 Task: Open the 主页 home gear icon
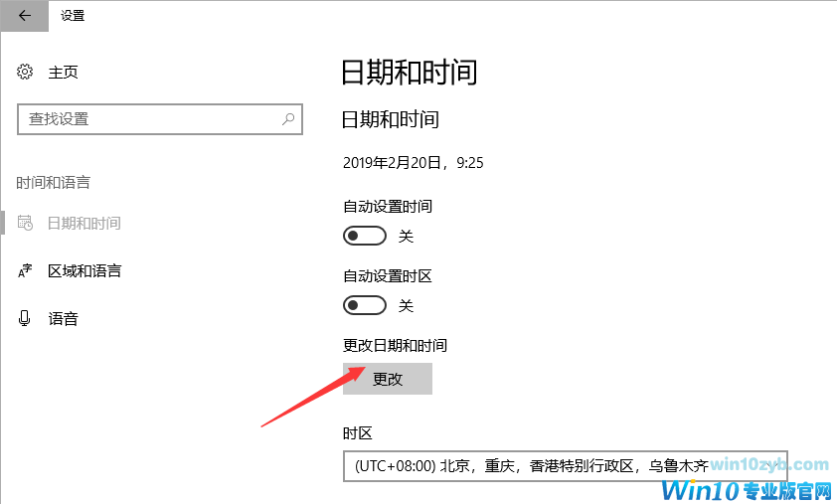coord(25,72)
